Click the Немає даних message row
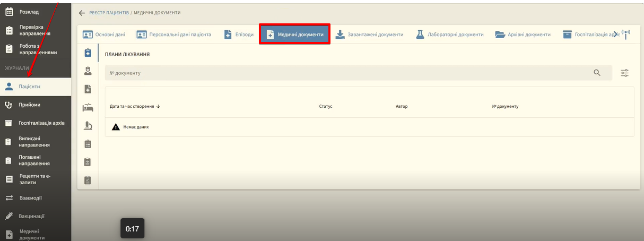This screenshot has height=241, width=644. [369, 127]
